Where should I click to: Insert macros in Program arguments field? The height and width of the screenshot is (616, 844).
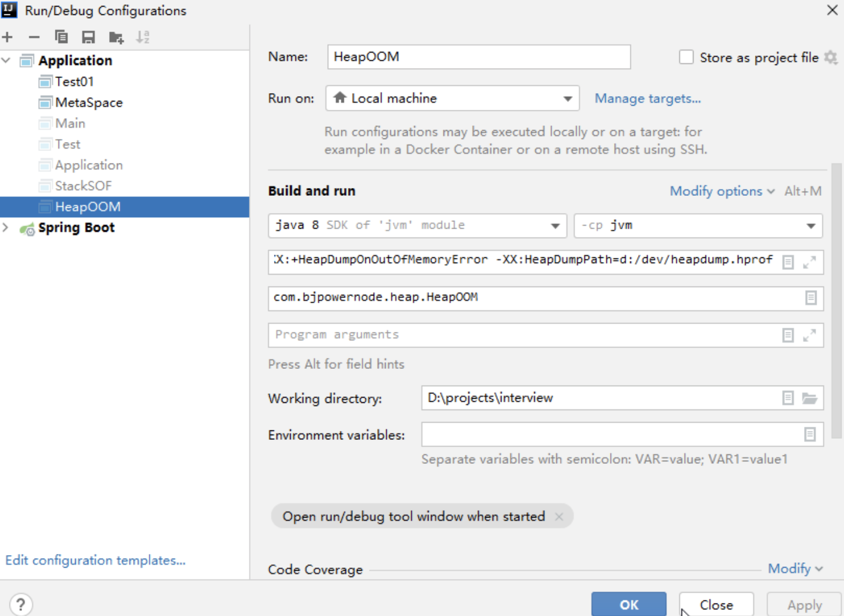click(x=788, y=335)
